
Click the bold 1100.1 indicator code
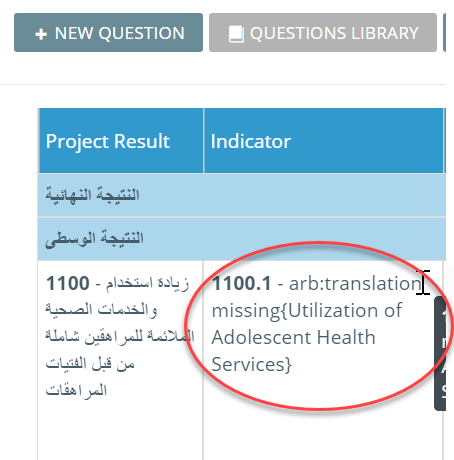coord(241,284)
